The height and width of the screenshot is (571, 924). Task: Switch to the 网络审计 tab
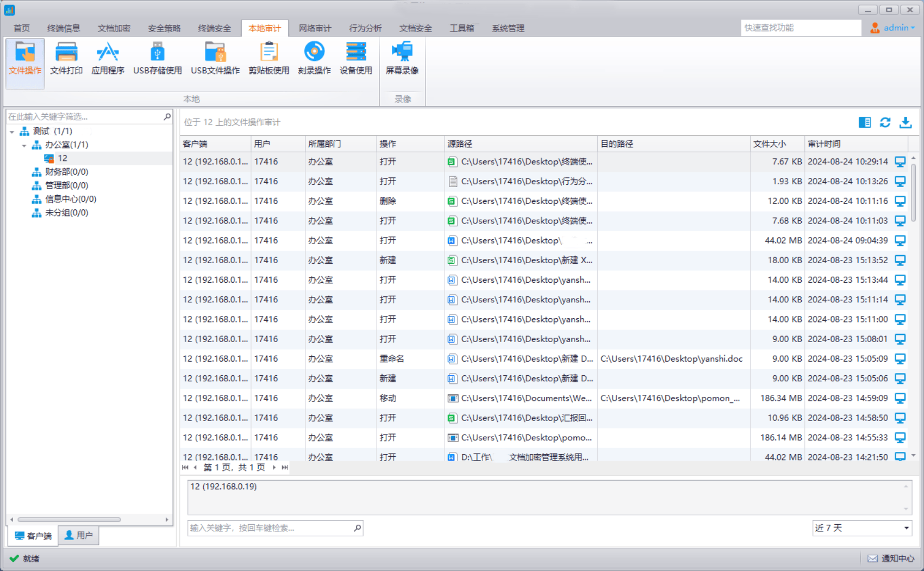click(315, 28)
